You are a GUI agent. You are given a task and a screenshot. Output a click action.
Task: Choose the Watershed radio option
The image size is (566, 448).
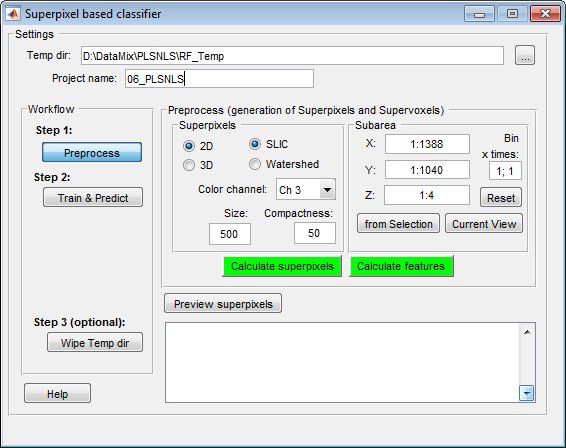(255, 164)
